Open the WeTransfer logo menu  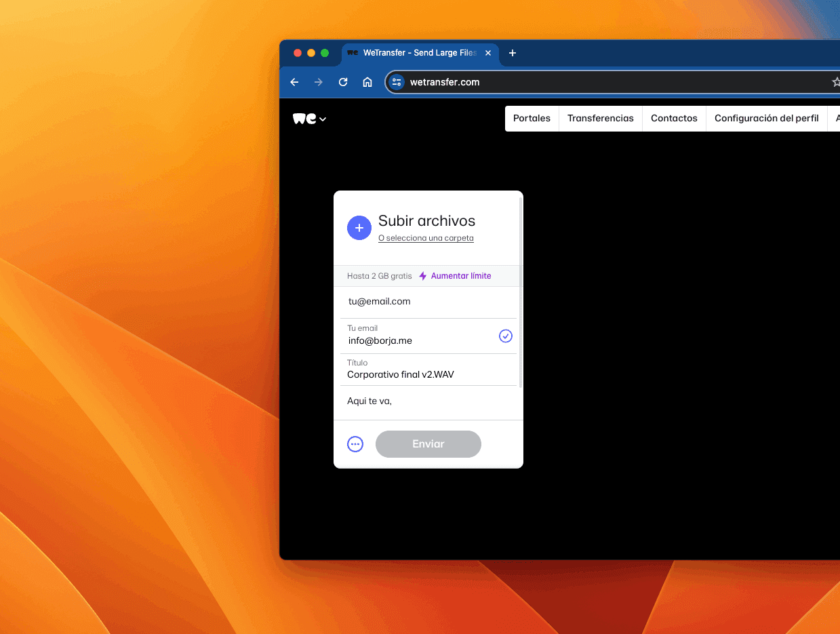point(310,119)
